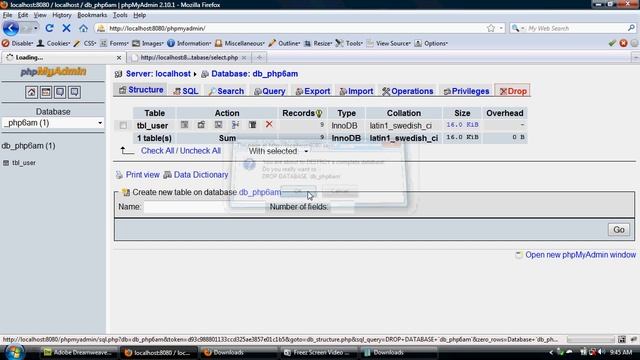Image resolution: width=640 pixels, height=360 pixels.
Task: Open the Bookmarks menu
Action: pos(92,15)
